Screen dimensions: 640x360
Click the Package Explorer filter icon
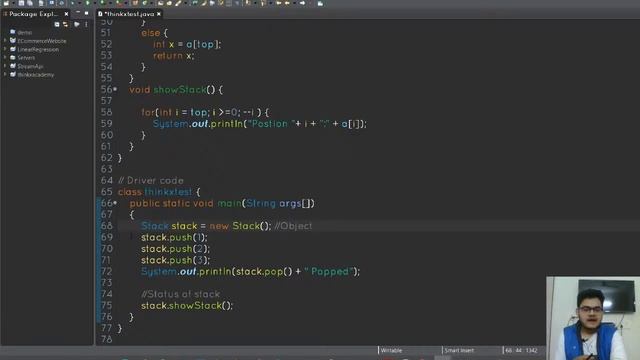point(76,24)
